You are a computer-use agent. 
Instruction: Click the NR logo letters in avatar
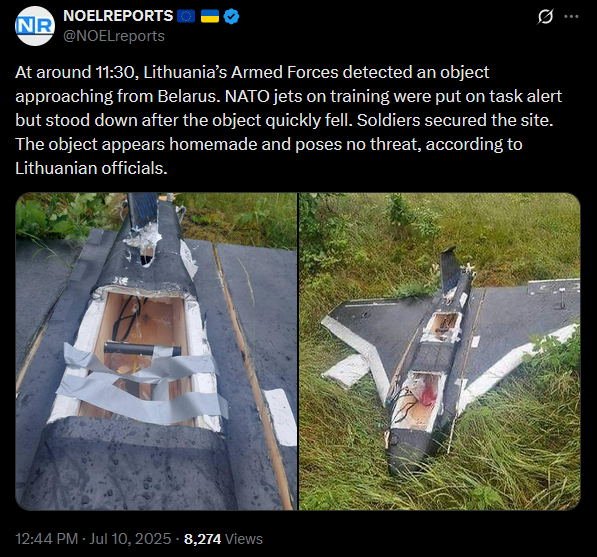35,26
